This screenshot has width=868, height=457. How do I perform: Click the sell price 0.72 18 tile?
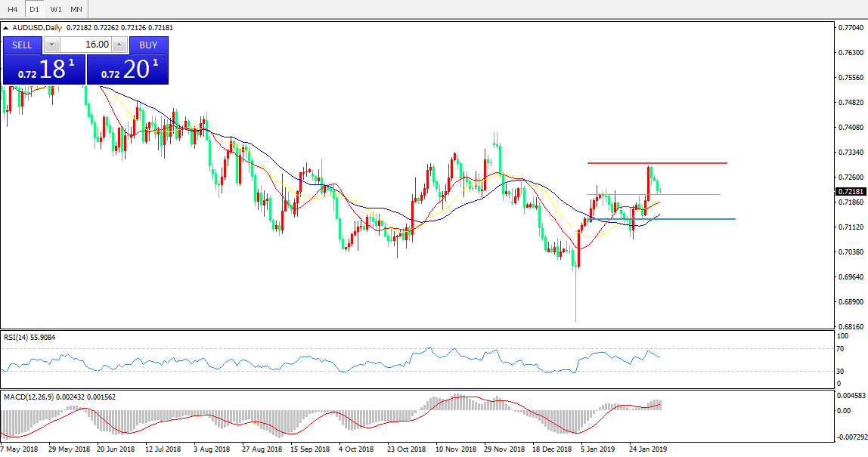point(44,69)
